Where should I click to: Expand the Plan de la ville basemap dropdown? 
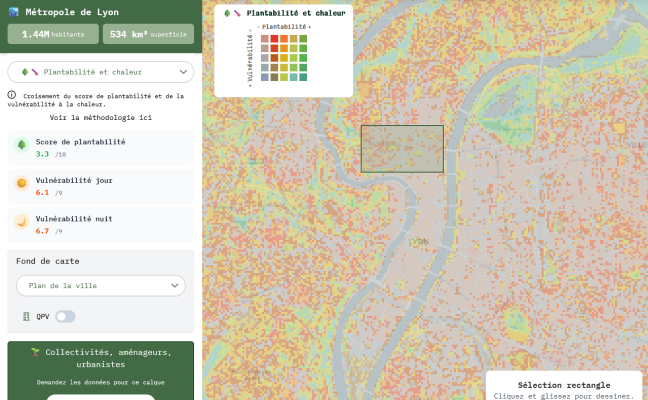(100, 286)
